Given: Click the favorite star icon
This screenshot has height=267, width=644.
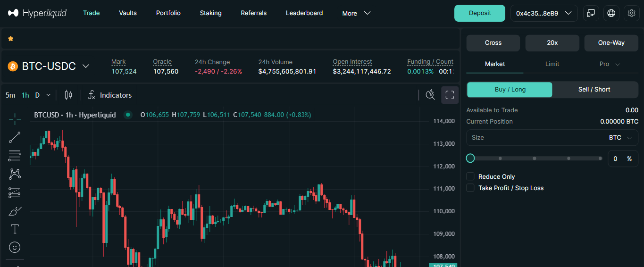Looking at the screenshot, I should pyautogui.click(x=11, y=39).
